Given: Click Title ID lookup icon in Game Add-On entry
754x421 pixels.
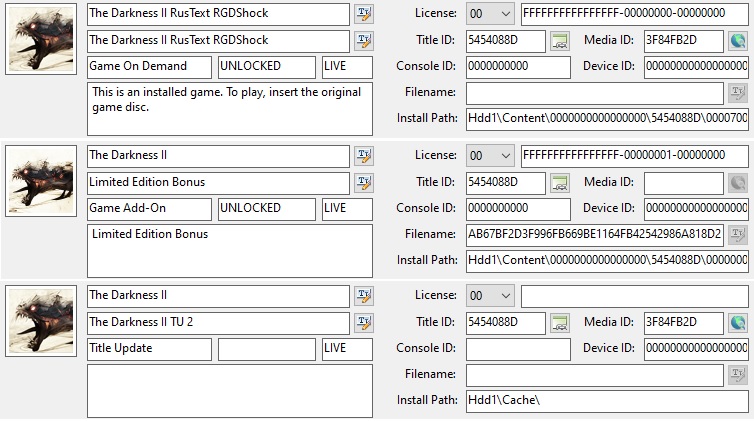Looking at the screenshot, I should tap(560, 184).
